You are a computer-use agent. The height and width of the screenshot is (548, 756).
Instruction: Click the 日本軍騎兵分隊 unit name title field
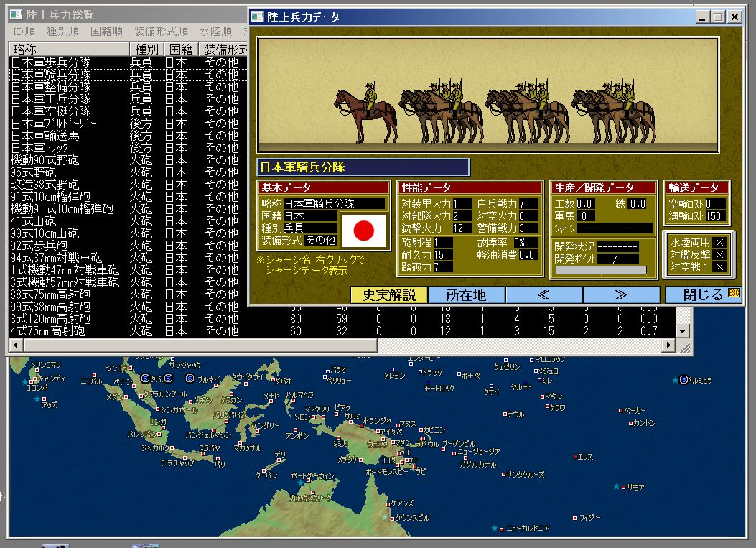coord(363,167)
